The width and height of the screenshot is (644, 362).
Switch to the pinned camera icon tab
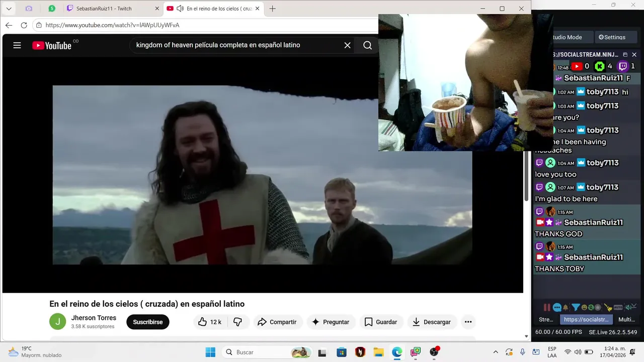coord(29,9)
